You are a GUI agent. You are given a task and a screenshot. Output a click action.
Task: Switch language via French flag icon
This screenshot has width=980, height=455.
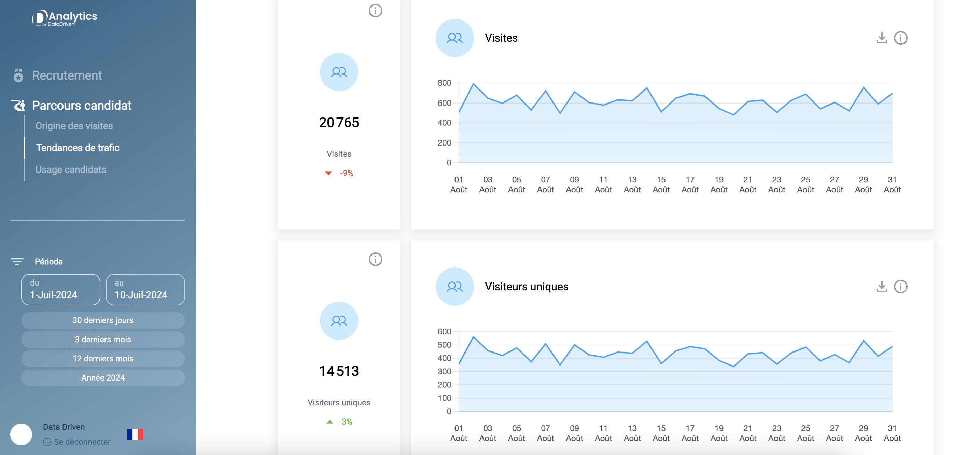pos(135,434)
